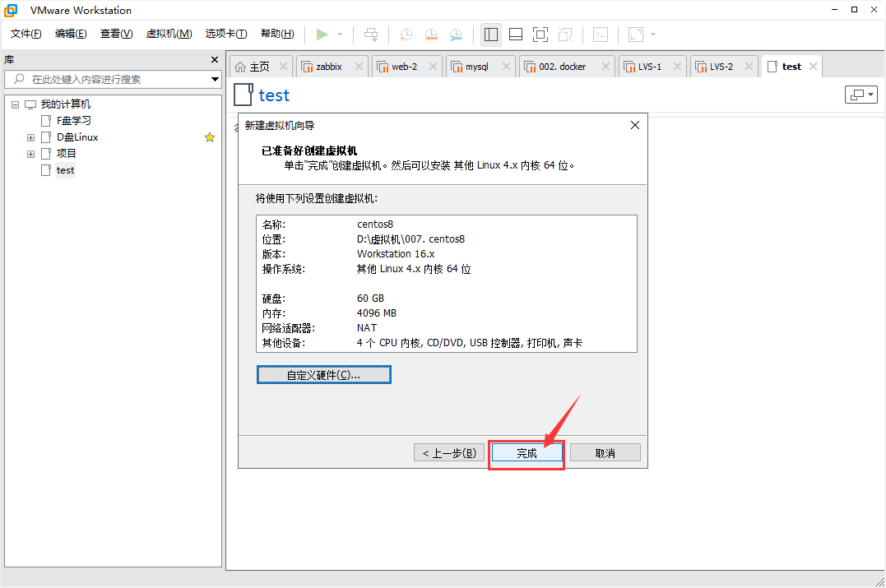Click the Workstation 16.x version text

point(396,253)
